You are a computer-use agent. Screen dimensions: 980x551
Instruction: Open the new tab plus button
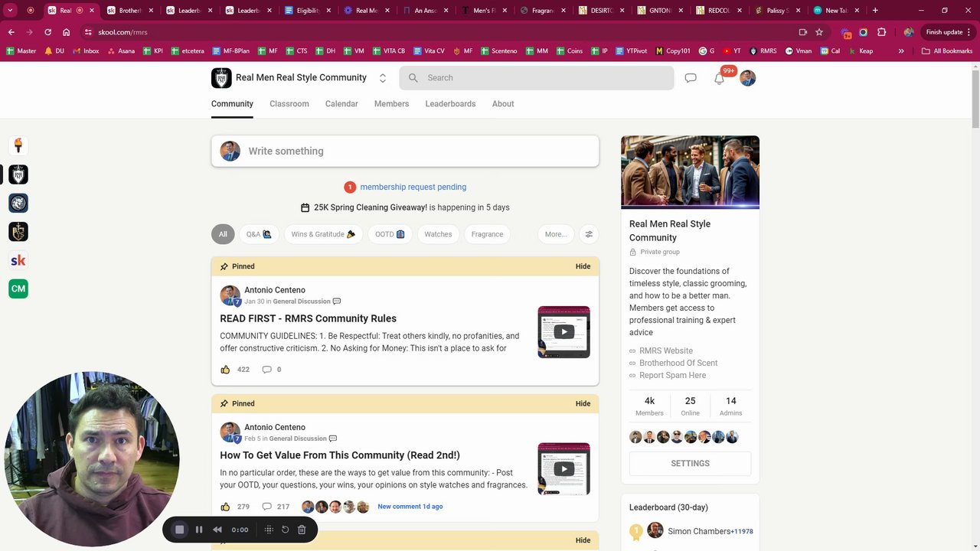click(875, 11)
